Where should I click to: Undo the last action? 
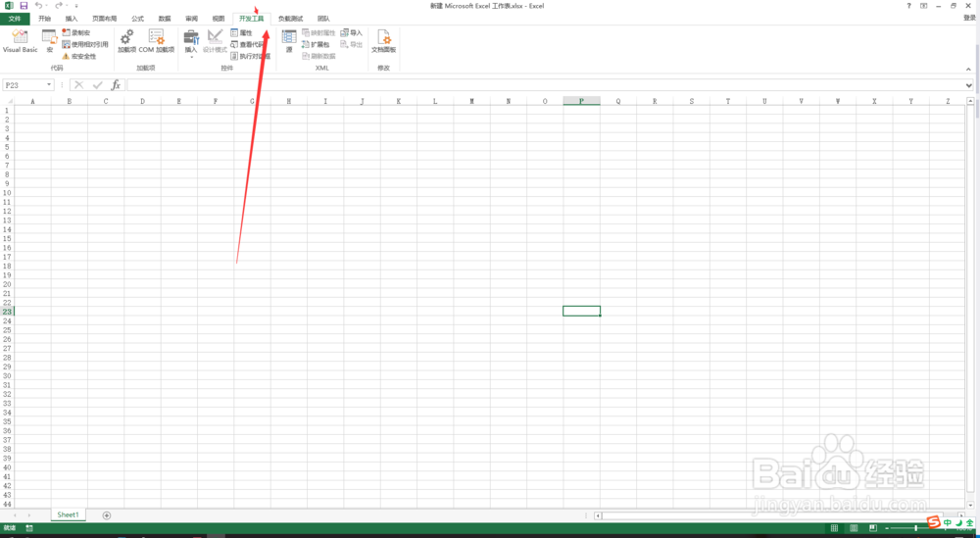(x=38, y=5)
